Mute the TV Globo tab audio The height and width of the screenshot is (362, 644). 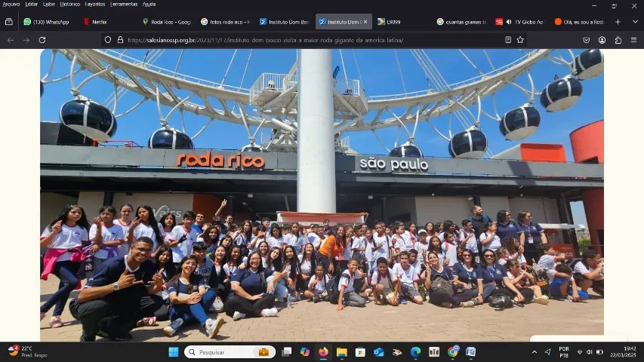(509, 22)
